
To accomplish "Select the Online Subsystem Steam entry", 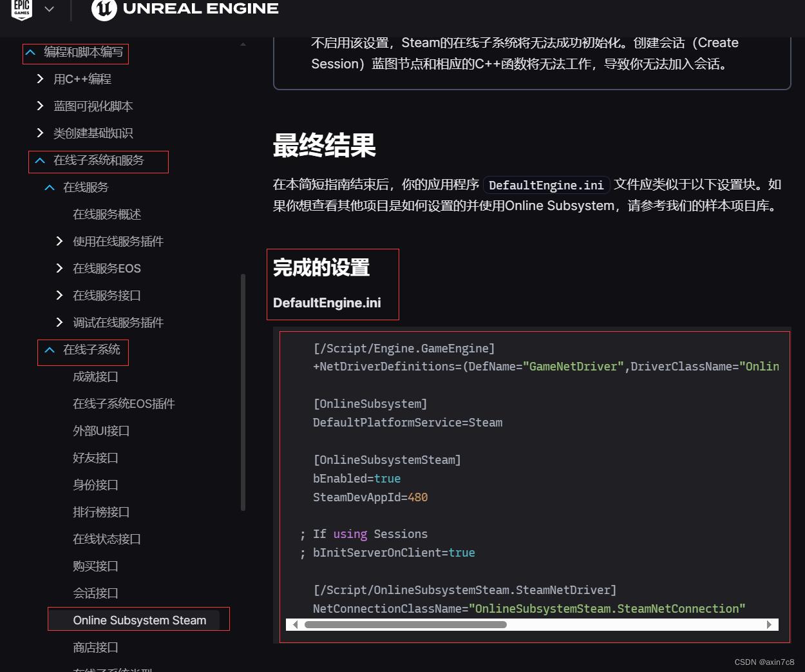I will coord(140,620).
